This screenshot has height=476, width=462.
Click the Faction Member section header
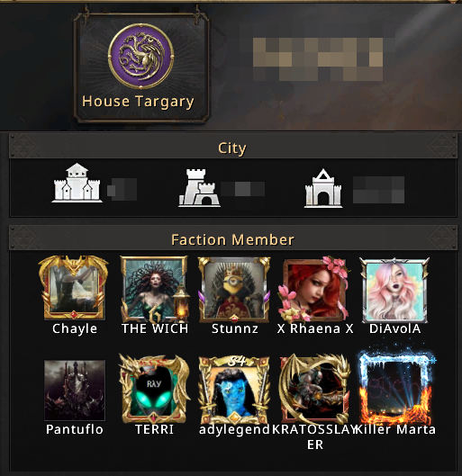click(x=233, y=239)
